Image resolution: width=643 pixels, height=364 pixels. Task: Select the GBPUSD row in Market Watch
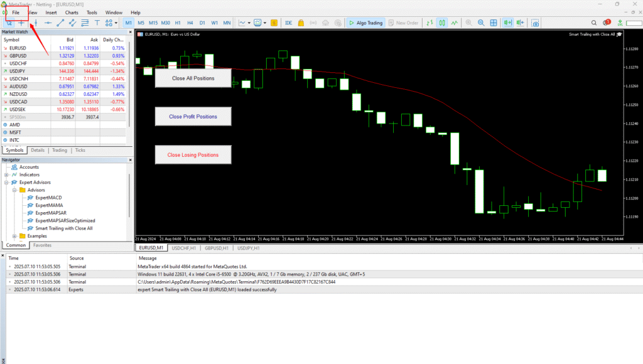coord(64,56)
